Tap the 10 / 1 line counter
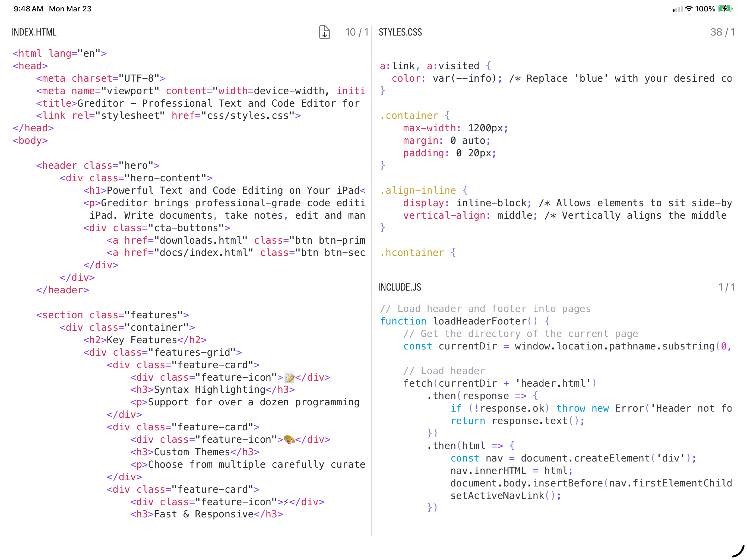 coord(356,32)
